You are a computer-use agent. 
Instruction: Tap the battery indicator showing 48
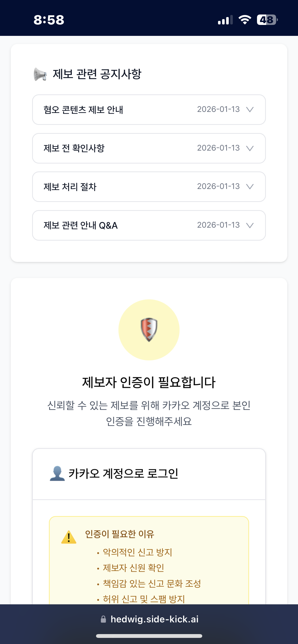[x=267, y=20]
